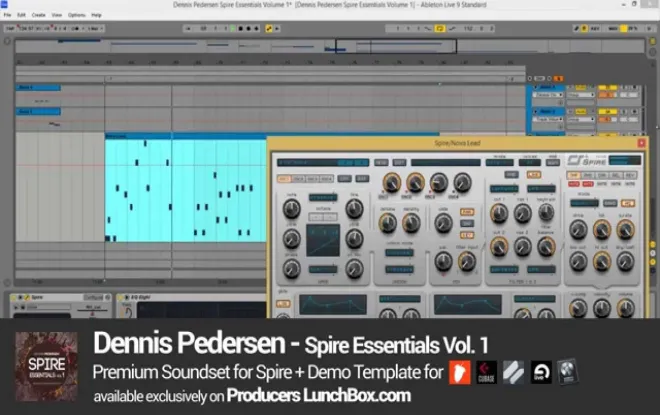Click the res 1 filter knob
The height and width of the screenshot is (415, 660).
(x=522, y=213)
